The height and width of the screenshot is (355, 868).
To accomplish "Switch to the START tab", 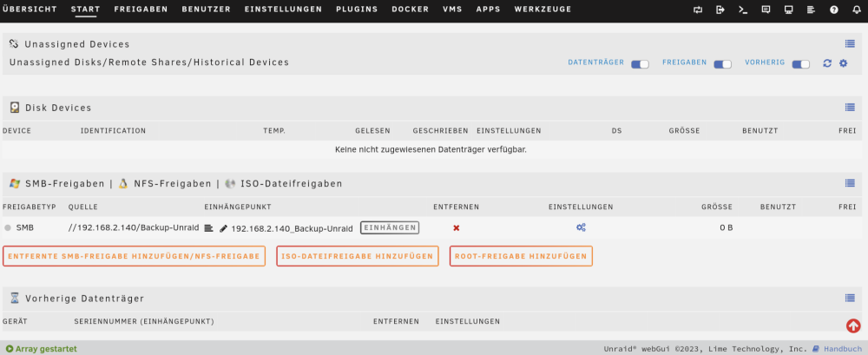I will point(86,10).
